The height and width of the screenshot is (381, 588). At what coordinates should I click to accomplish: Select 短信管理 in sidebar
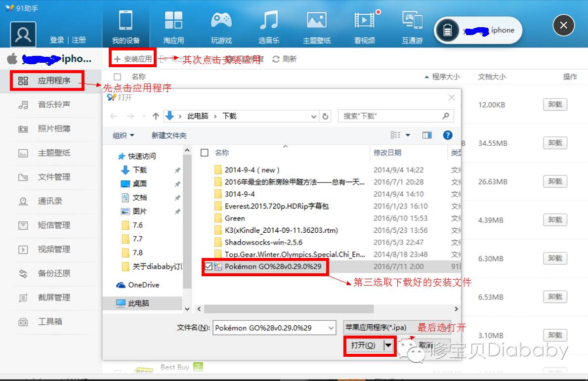tap(50, 225)
